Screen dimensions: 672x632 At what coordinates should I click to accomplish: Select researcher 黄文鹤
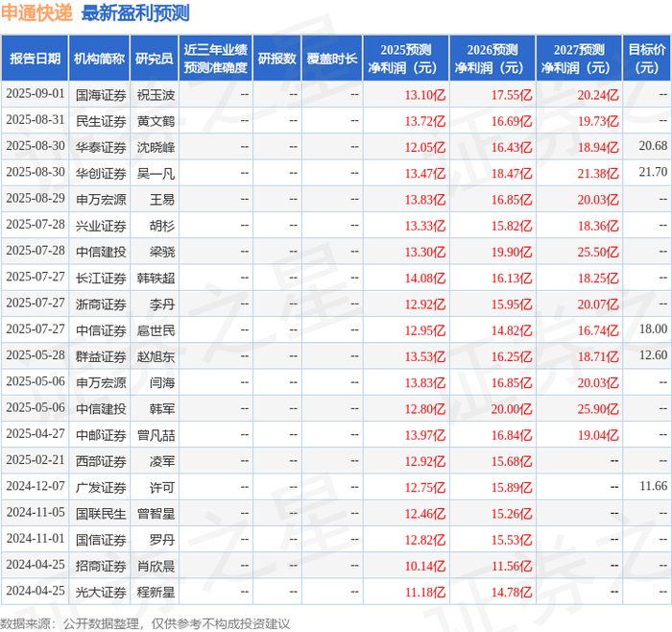(x=156, y=121)
